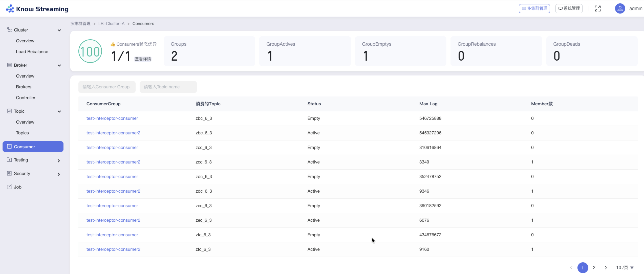Open Load Rebalance menu item
Viewport: 644px width, 274px height.
pos(32,51)
